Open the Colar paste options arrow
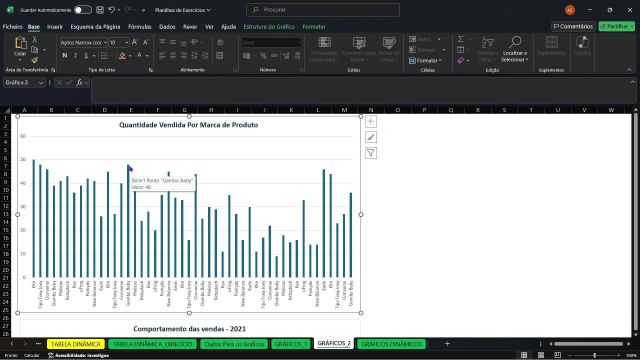The image size is (640, 360). pos(20,60)
